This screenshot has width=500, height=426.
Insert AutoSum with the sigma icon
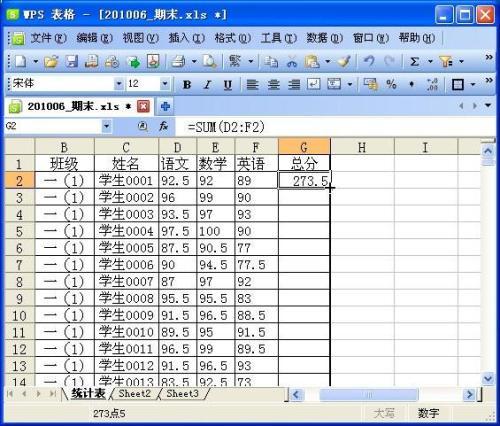(414, 62)
